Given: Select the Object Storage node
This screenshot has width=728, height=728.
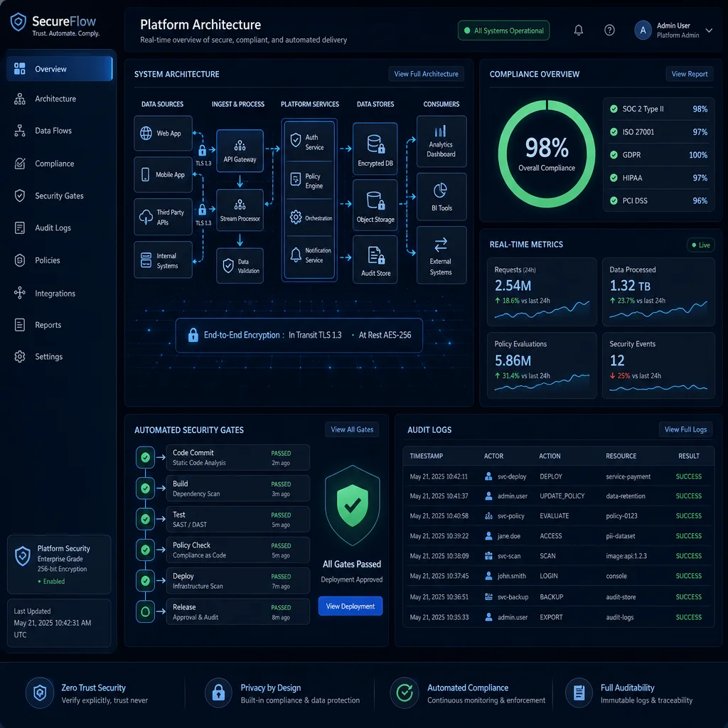Looking at the screenshot, I should pyautogui.click(x=375, y=205).
